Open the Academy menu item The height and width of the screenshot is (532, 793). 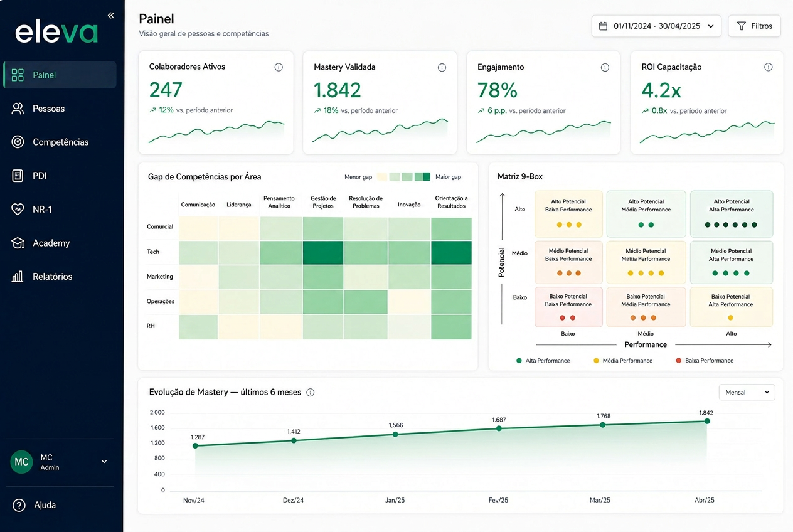point(60,243)
